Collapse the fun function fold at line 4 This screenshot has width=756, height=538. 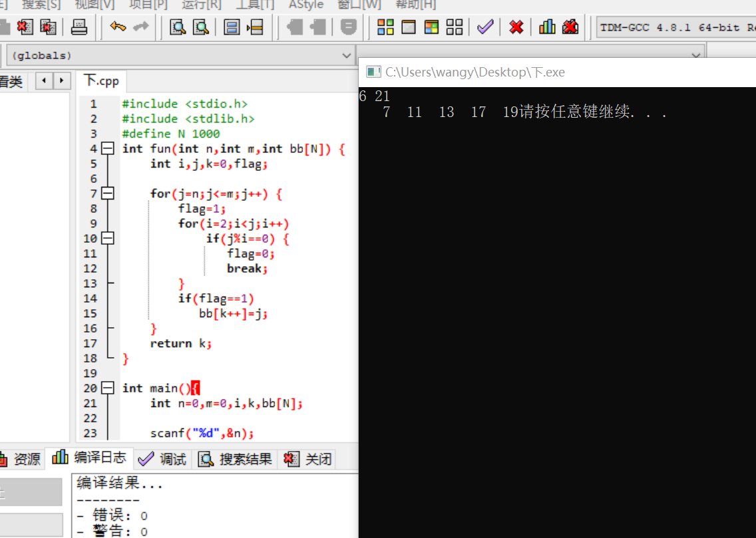click(108, 148)
